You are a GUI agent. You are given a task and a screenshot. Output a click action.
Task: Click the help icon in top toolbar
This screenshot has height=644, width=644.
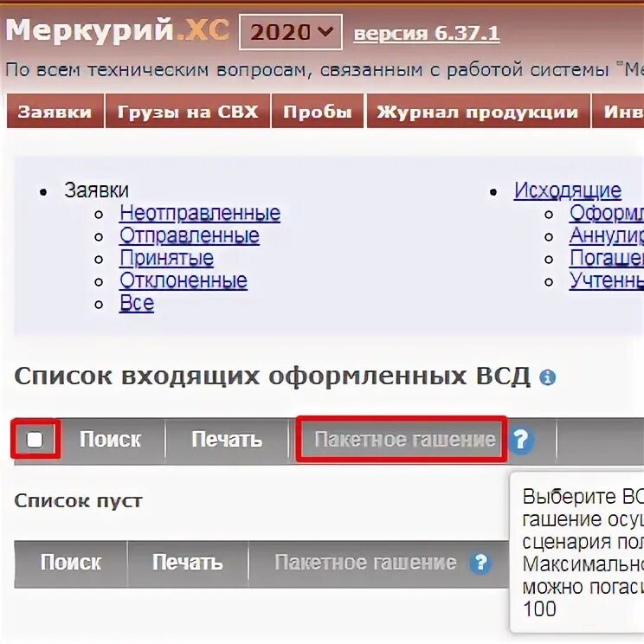coord(521,440)
